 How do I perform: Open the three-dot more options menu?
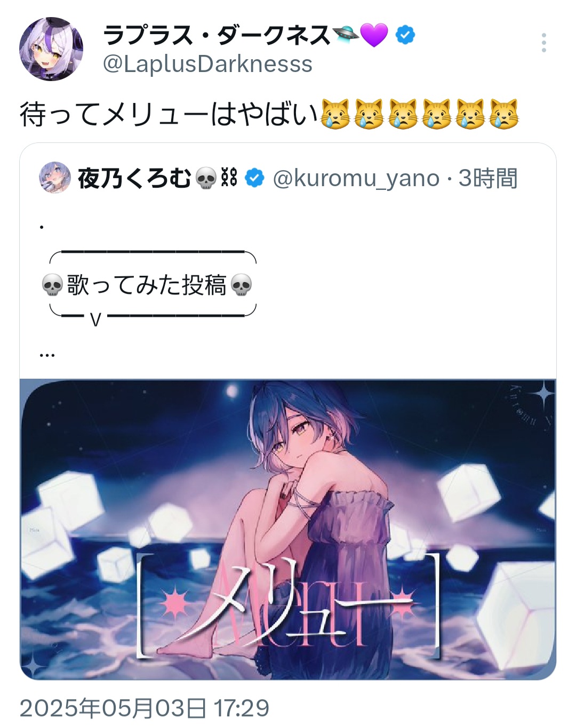click(x=543, y=43)
